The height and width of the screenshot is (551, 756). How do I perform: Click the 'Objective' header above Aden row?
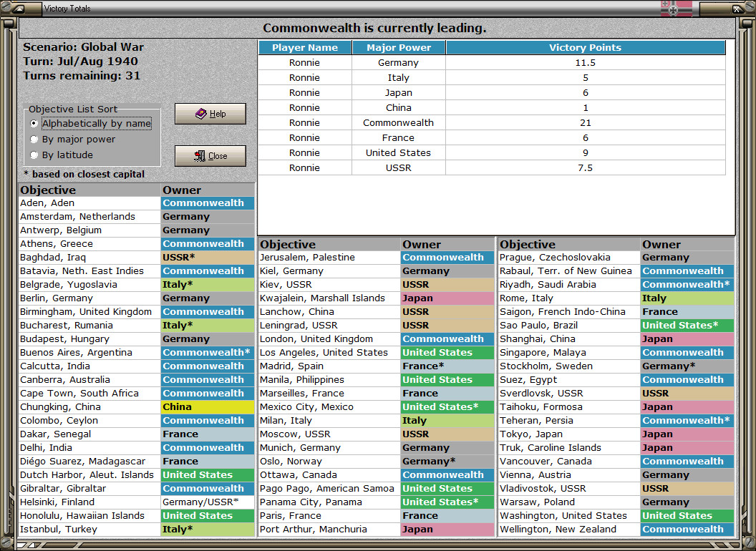tap(89, 190)
